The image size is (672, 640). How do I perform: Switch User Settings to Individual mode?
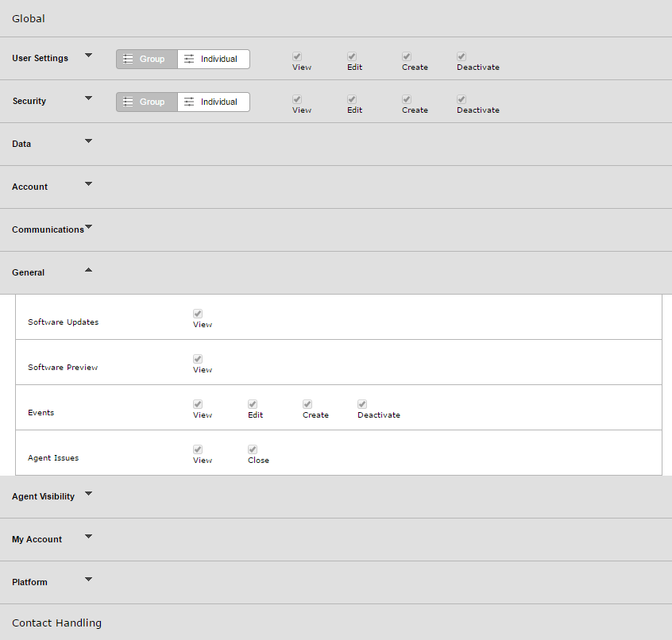point(214,59)
